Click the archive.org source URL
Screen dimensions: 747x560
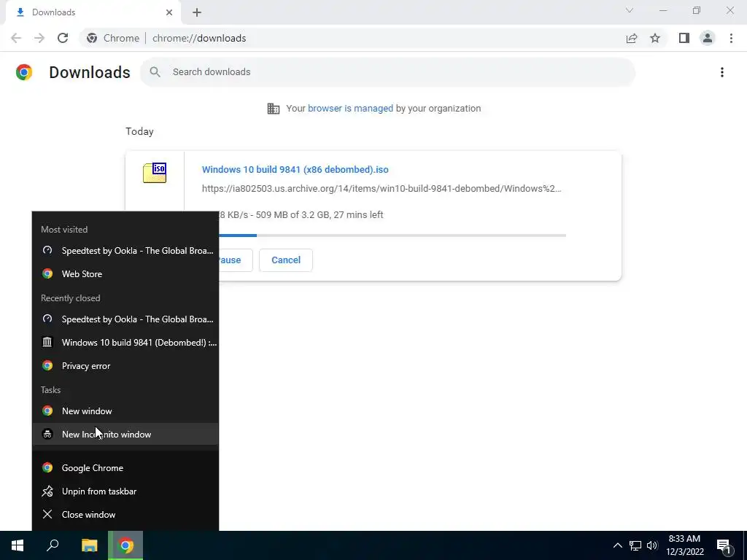click(382, 189)
